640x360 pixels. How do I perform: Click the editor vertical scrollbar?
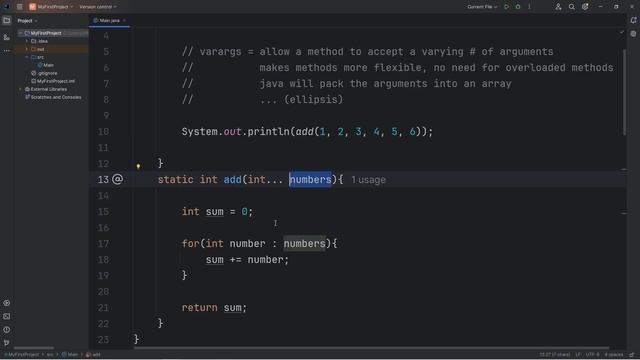(624, 92)
